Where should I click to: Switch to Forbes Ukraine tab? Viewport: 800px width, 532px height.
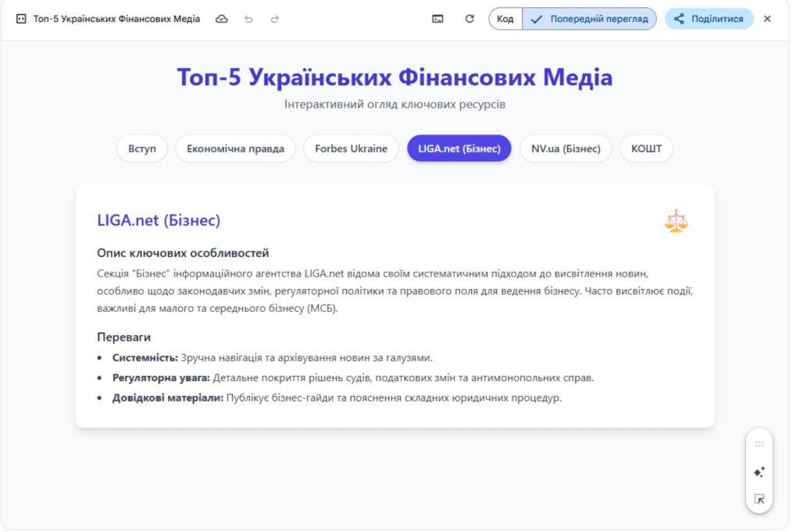point(351,148)
